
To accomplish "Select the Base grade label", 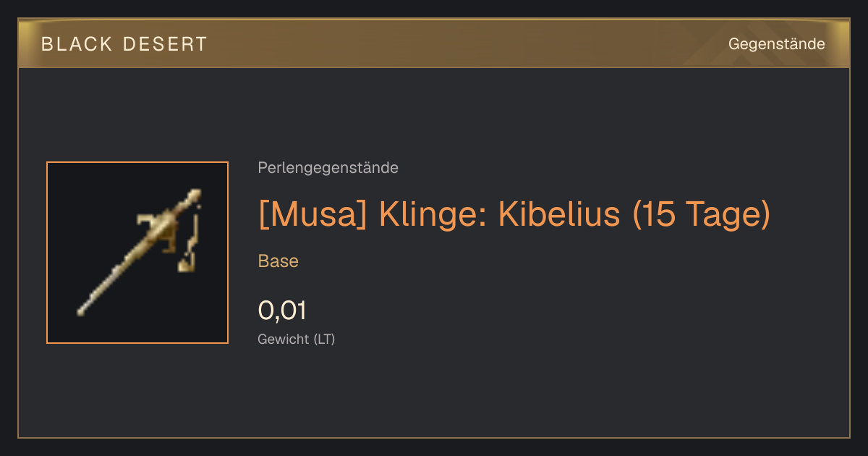I will coord(278,261).
